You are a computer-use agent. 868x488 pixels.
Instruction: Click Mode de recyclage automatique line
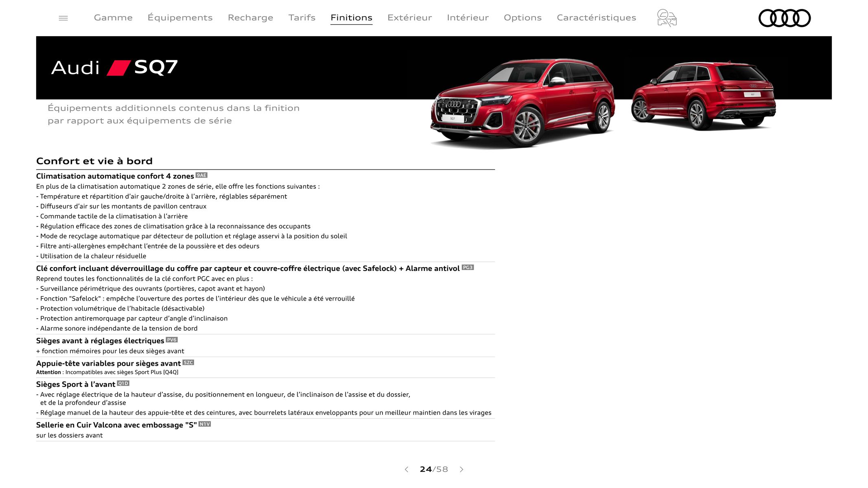192,236
